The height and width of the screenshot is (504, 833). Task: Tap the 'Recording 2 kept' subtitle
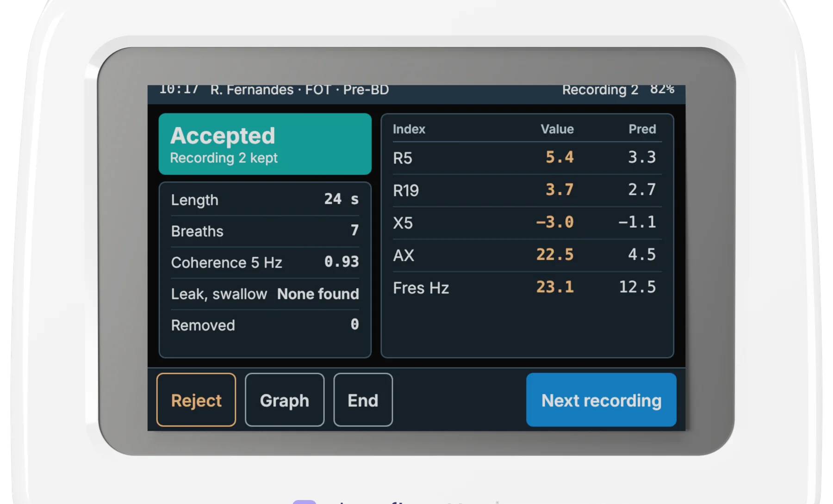[x=224, y=158]
